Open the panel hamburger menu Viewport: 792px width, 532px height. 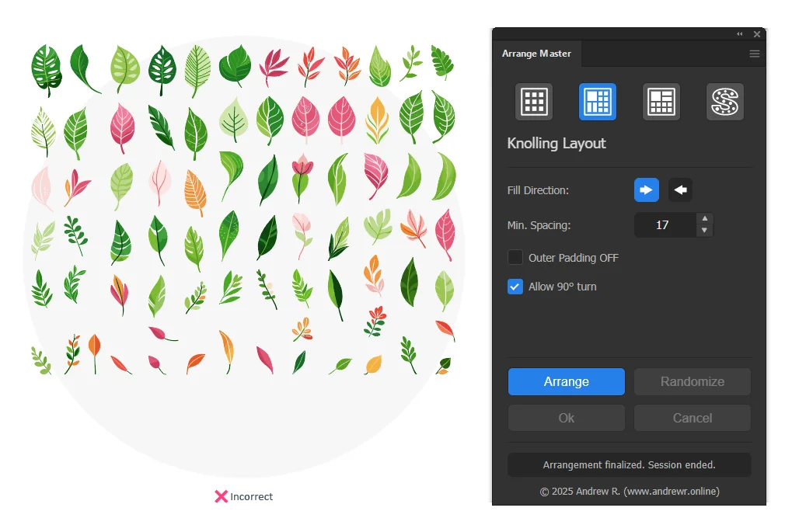[755, 54]
